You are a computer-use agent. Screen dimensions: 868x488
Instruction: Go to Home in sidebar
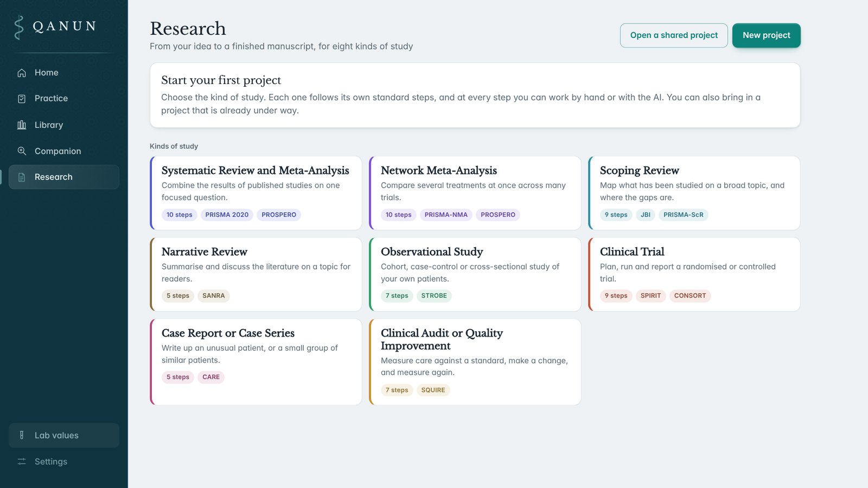pyautogui.click(x=64, y=73)
